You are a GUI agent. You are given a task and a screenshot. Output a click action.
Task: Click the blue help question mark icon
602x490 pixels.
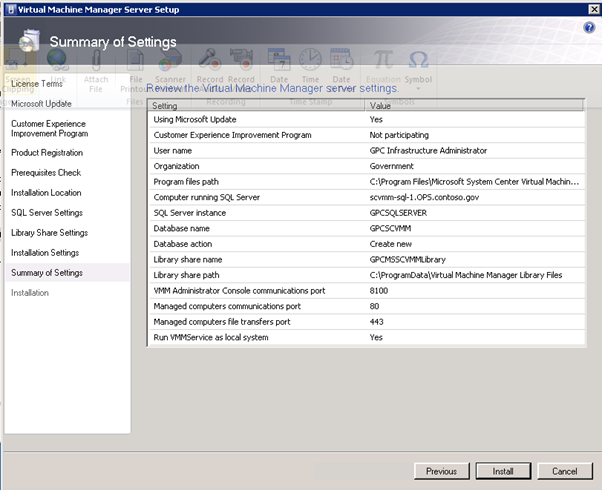(589, 27)
